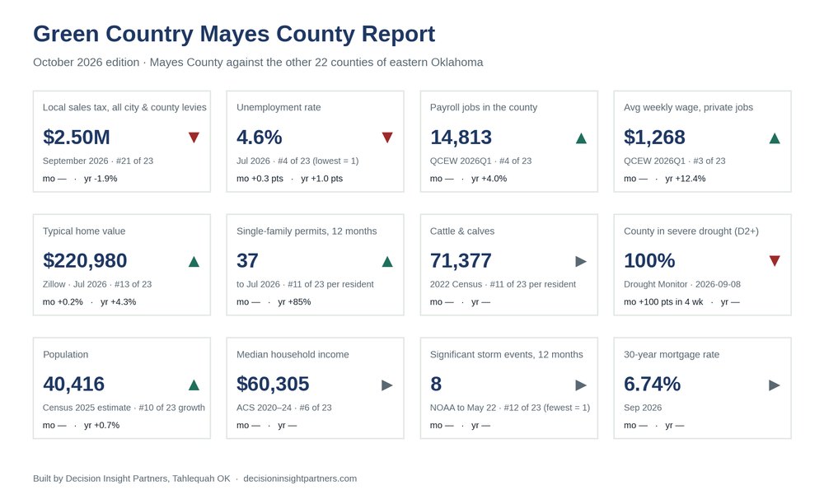Select the 100% drought figure
The image size is (824, 504).
pos(649,260)
